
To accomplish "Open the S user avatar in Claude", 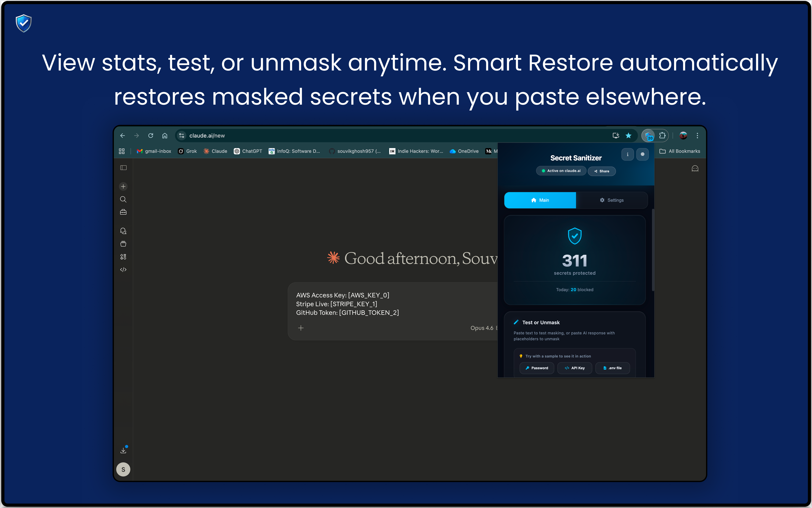I will click(x=123, y=469).
